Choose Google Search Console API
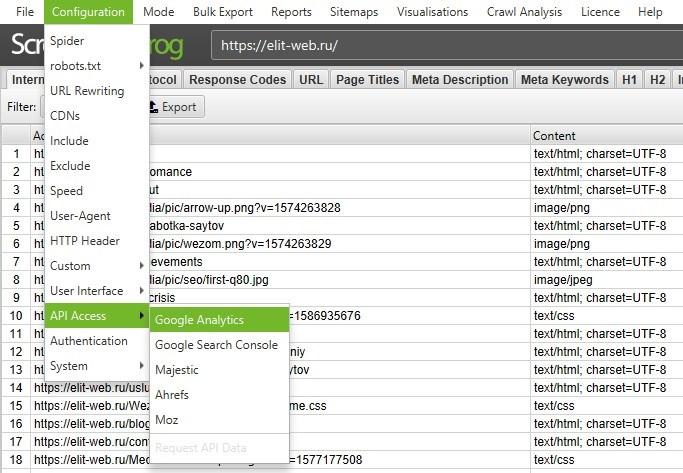This screenshot has width=683, height=473. pyautogui.click(x=219, y=345)
